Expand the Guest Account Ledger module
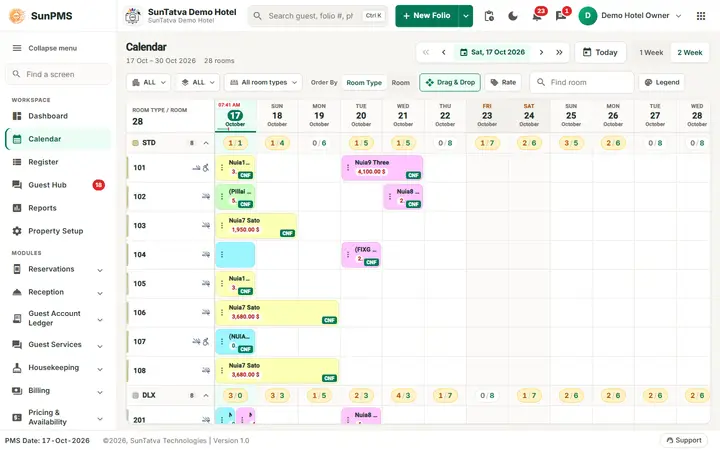Viewport: 720px width, 450px height. [58, 318]
